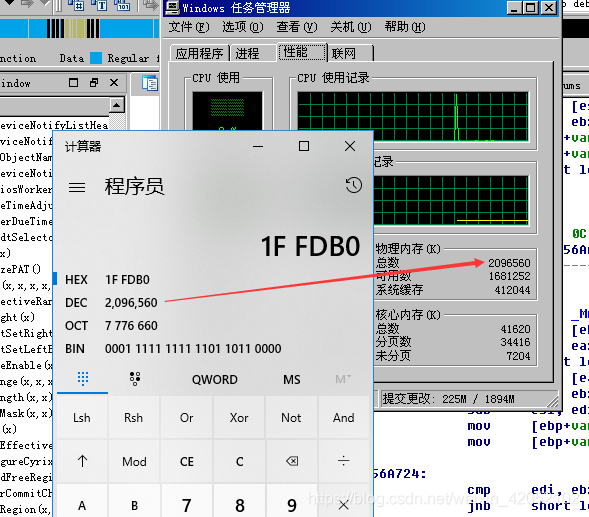This screenshot has height=517, width=589.
Task: Open 文件(F) menu in Task Manager
Action: coord(189,27)
